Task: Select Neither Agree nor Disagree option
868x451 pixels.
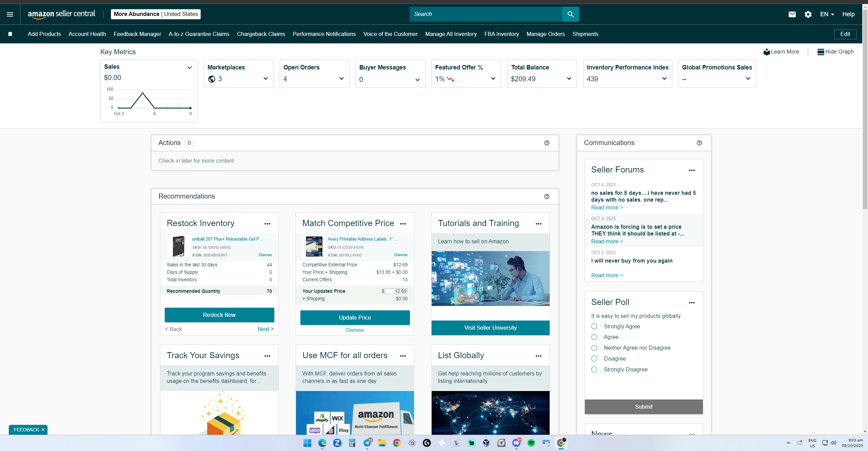Action: (x=594, y=348)
